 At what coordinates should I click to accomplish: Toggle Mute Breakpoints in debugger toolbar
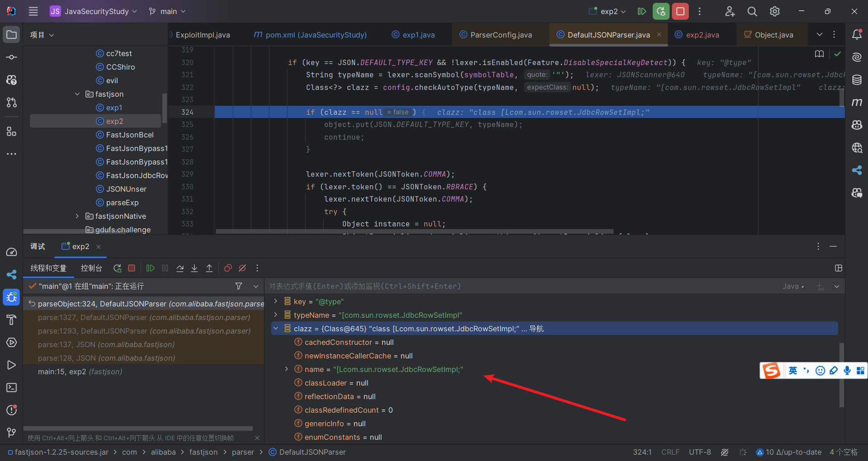[x=242, y=268]
